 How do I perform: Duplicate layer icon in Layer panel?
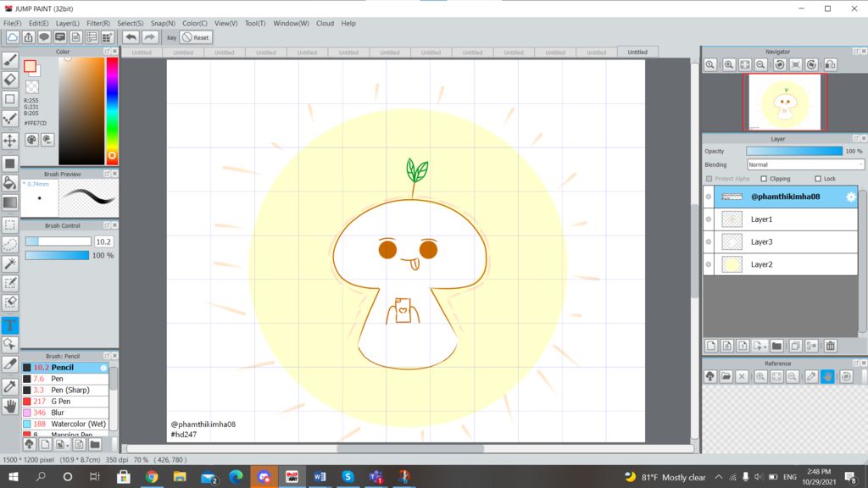[795, 347]
